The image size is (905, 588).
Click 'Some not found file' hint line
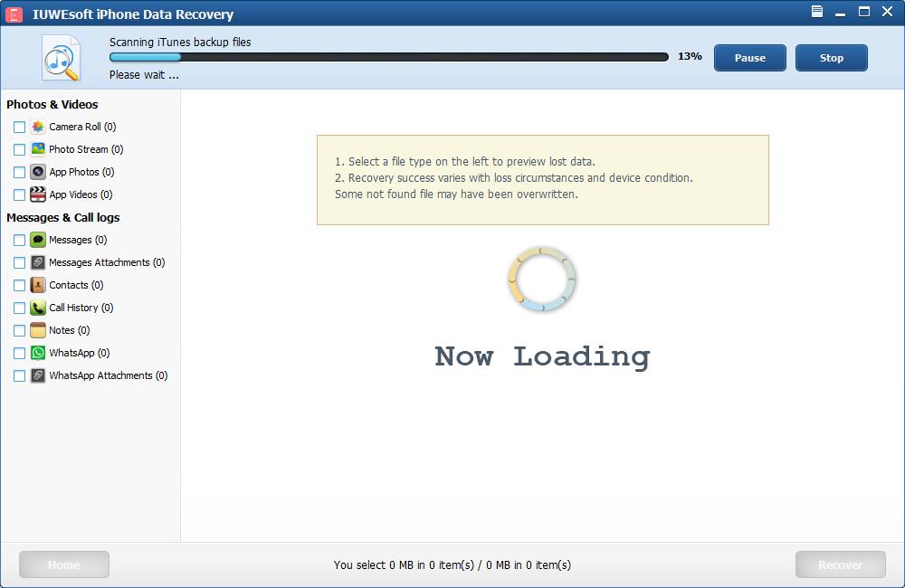click(x=456, y=194)
